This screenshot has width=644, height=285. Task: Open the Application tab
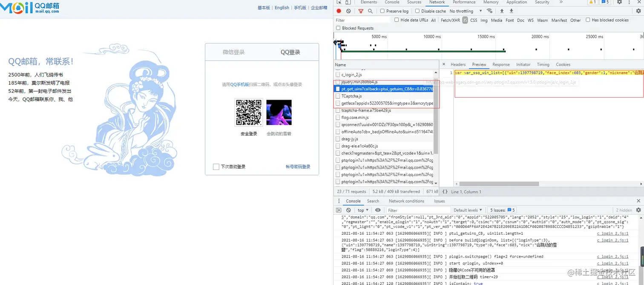[517, 2]
